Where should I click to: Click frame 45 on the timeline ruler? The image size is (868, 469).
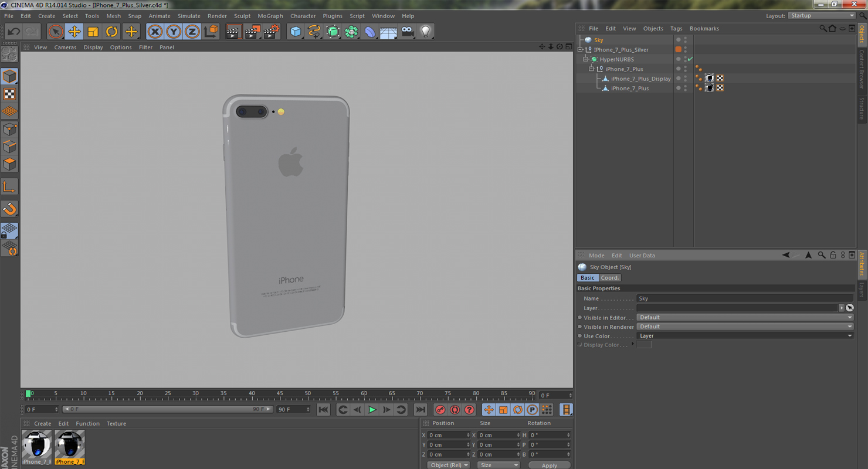[280, 393]
